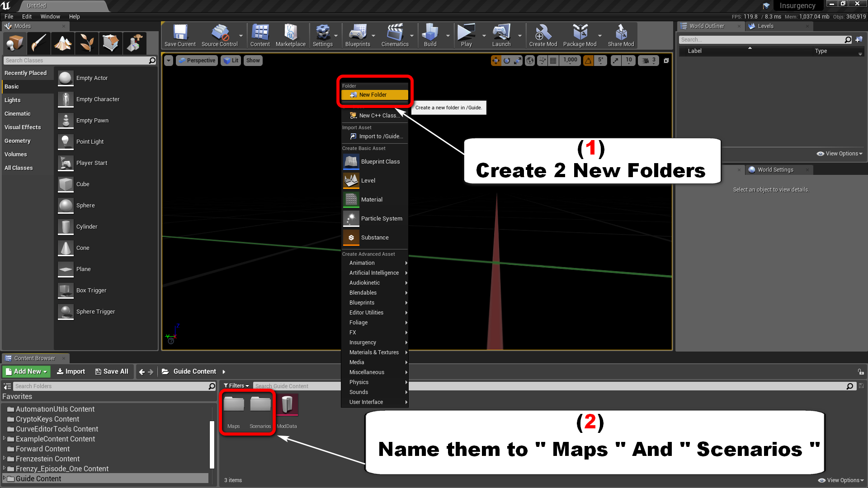Viewport: 868px width, 488px height.
Task: Select Geometry Editing mode icon
Action: tap(111, 43)
